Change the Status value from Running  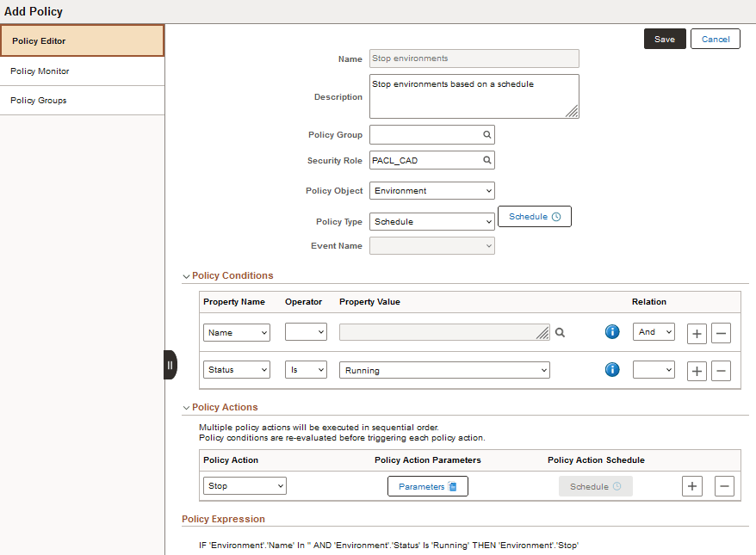point(443,369)
